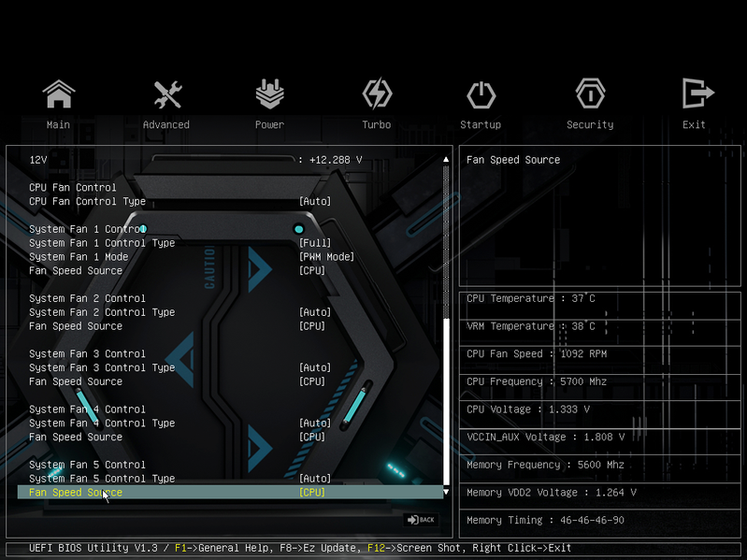The width and height of the screenshot is (747, 560).
Task: Click the F12 Screen Shot hint
Action: click(x=417, y=548)
